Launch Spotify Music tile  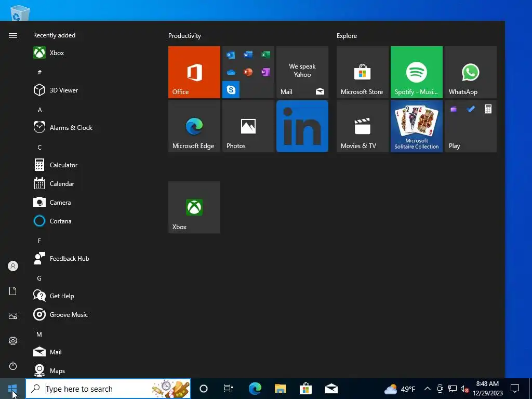pos(416,72)
